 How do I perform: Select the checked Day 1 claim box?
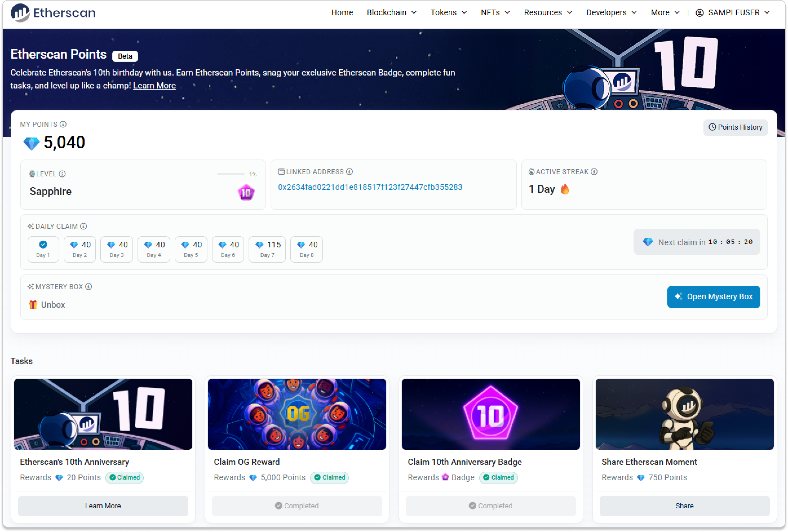(43, 249)
